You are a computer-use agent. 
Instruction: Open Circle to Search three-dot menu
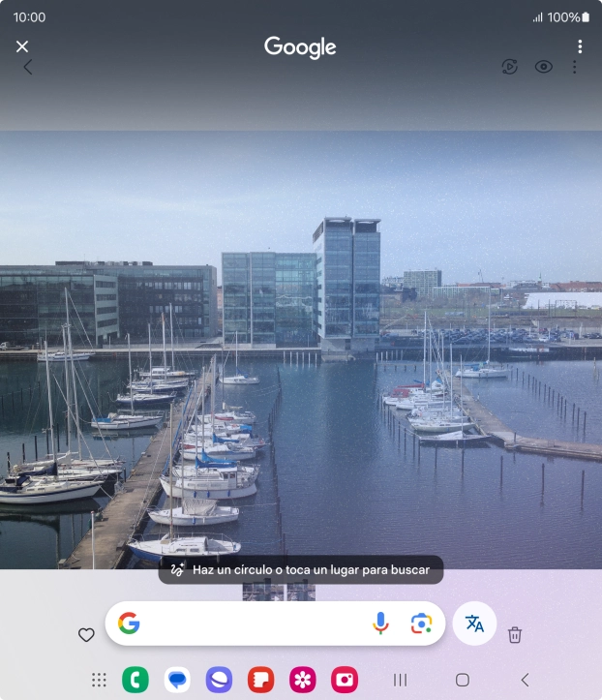pyautogui.click(x=580, y=46)
